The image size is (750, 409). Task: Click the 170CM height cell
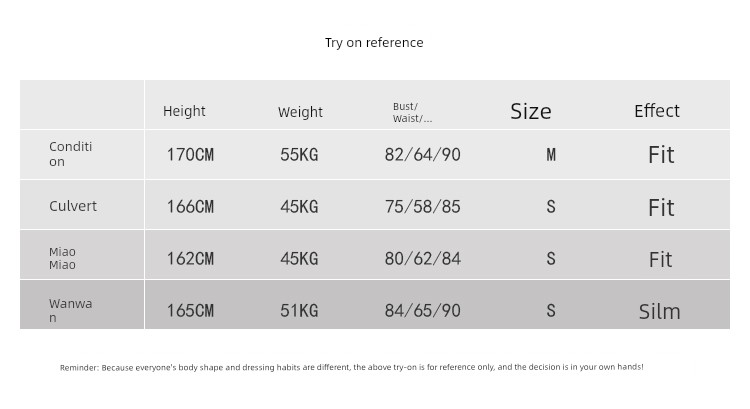[190, 155]
